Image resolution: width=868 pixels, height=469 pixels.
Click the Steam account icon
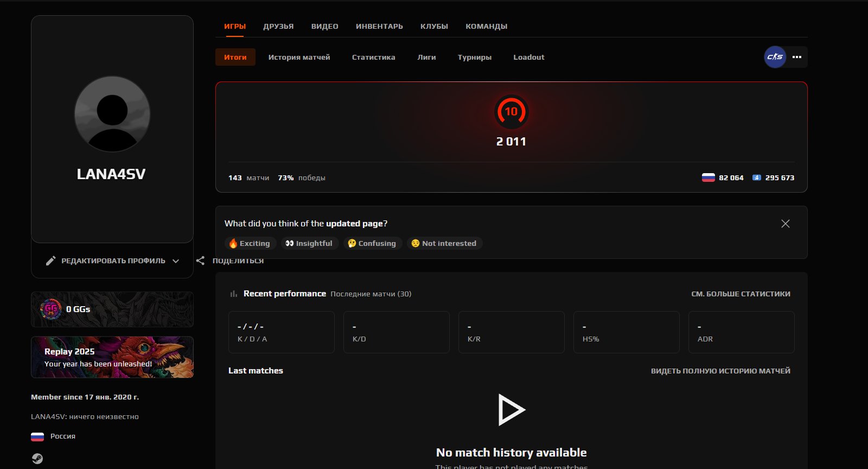[37, 459]
